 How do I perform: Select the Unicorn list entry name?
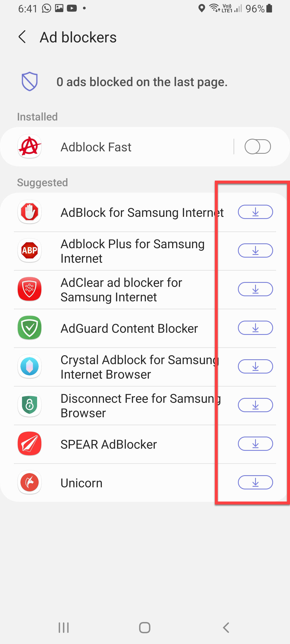click(x=82, y=483)
